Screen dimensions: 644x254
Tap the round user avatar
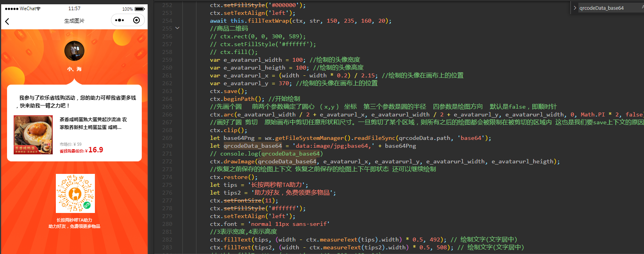coord(74,51)
